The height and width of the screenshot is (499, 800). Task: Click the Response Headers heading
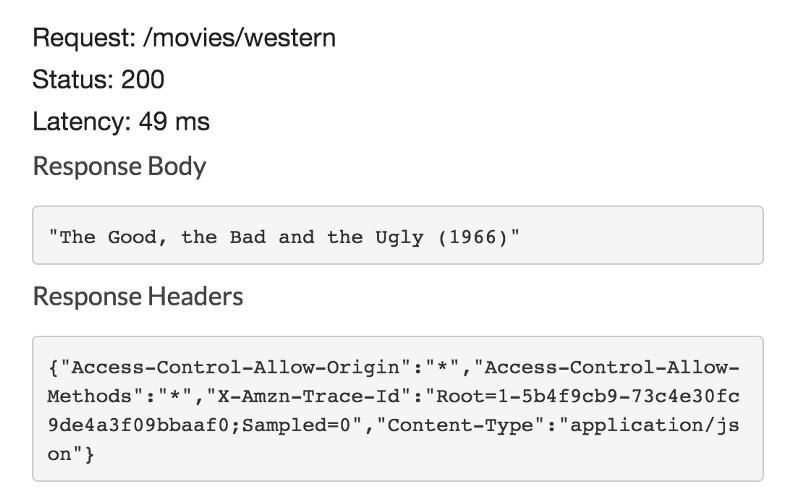coord(138,296)
